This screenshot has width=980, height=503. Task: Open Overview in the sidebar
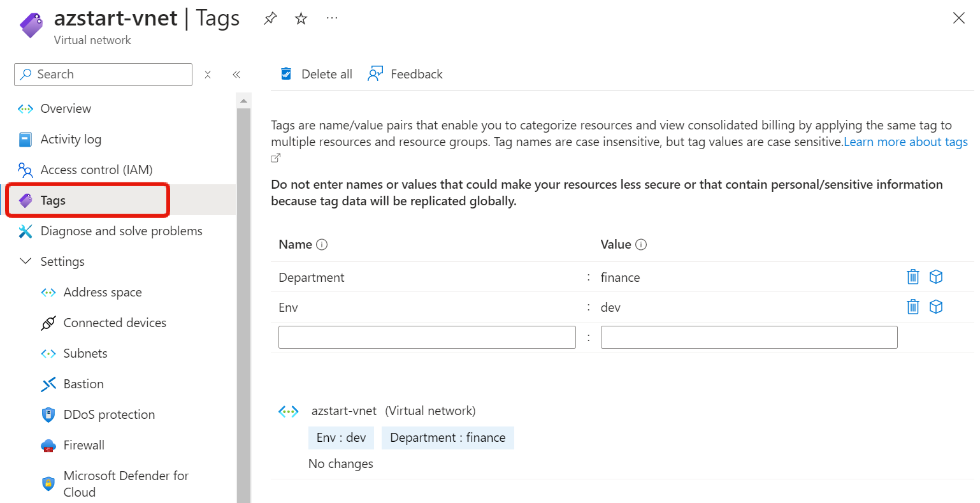tap(66, 108)
